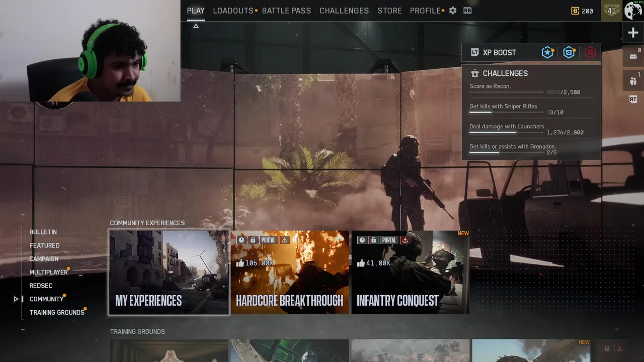Open the B currency balance icon
This screenshot has height=362, width=644.
point(575,11)
